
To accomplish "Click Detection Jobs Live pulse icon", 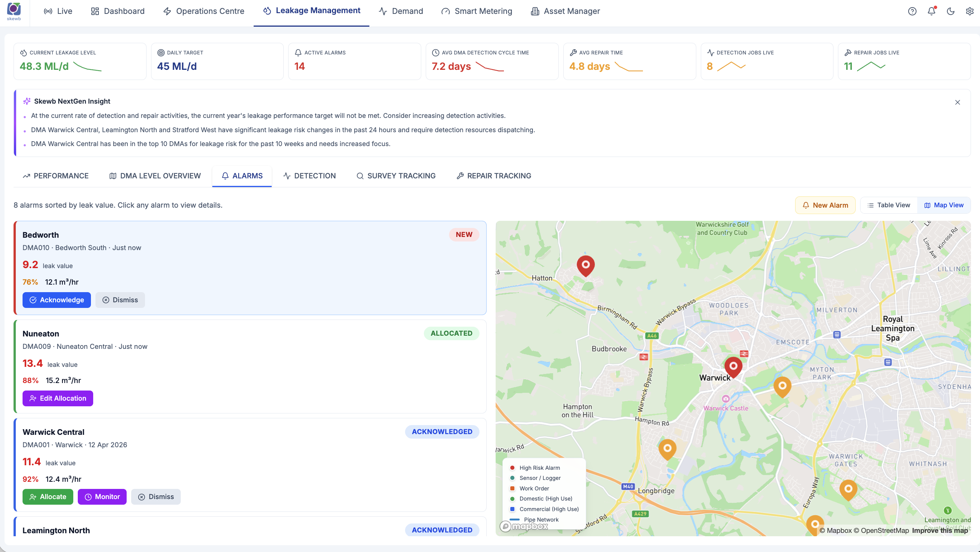I will 710,53.
